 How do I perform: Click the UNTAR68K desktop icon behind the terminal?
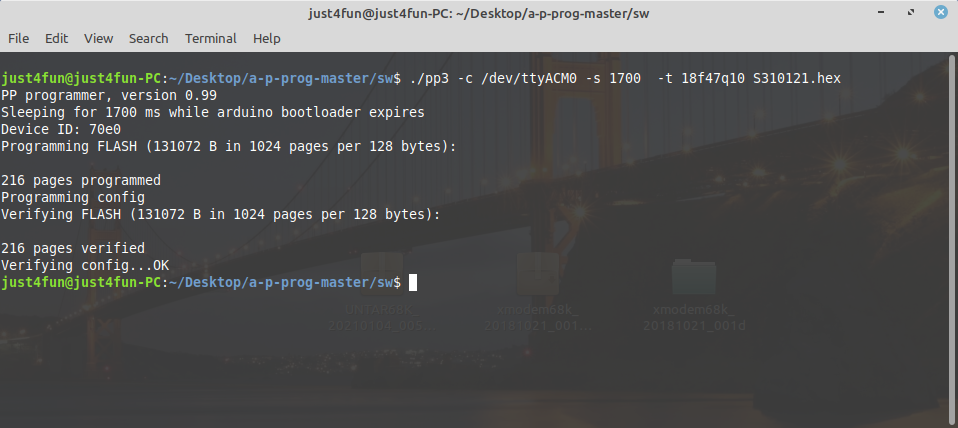[382, 292]
